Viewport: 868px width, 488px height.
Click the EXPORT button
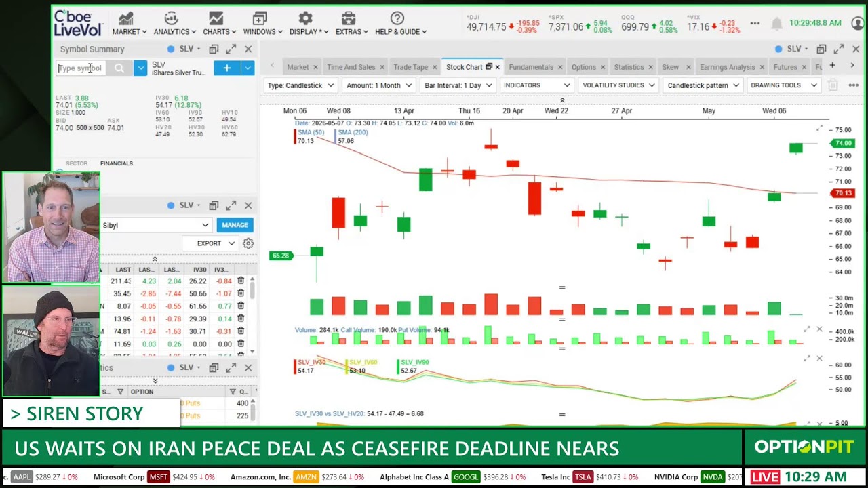tap(209, 243)
